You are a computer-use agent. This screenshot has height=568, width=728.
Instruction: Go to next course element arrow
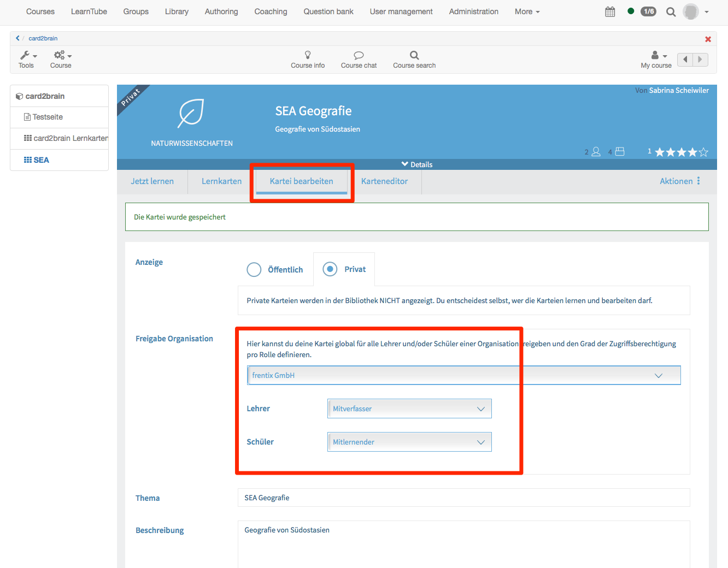700,60
